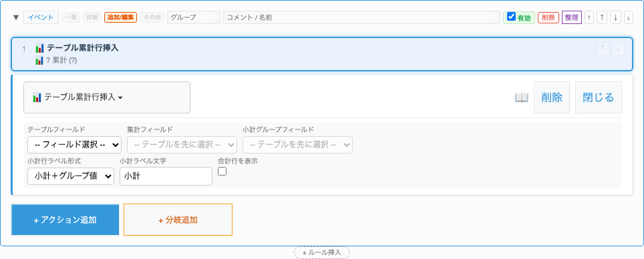The width and height of the screenshot is (644, 259).
Task: Click the chart icon beside action row title
Action: (x=39, y=48)
